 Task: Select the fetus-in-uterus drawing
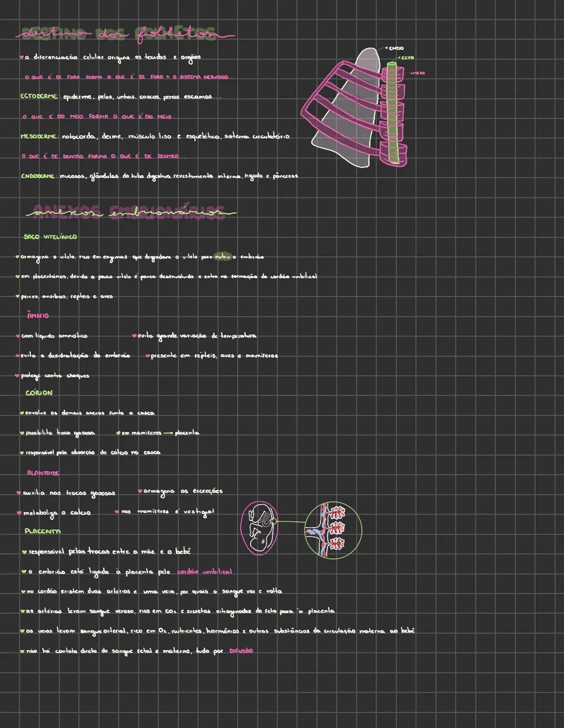pos(260,528)
